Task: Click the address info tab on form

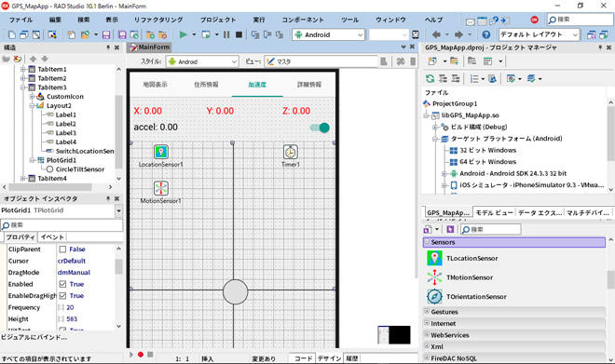Action: tap(206, 84)
